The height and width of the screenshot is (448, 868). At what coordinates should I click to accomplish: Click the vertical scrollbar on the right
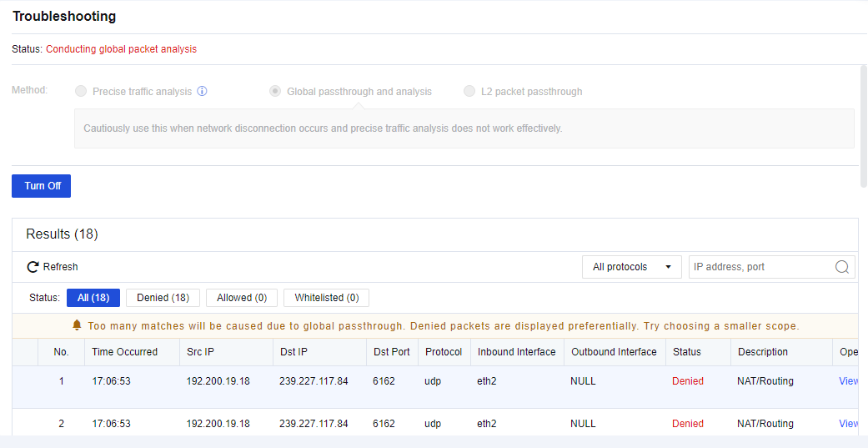(x=864, y=125)
